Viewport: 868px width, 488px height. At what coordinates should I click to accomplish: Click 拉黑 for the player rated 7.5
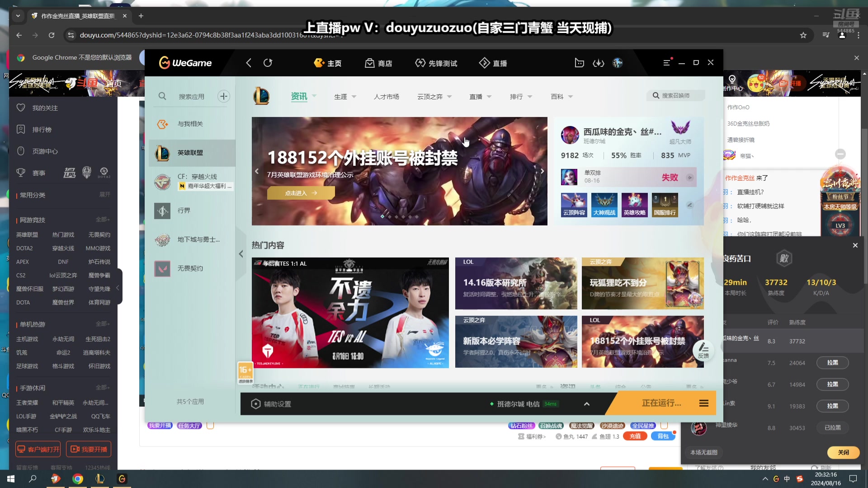(832, 363)
